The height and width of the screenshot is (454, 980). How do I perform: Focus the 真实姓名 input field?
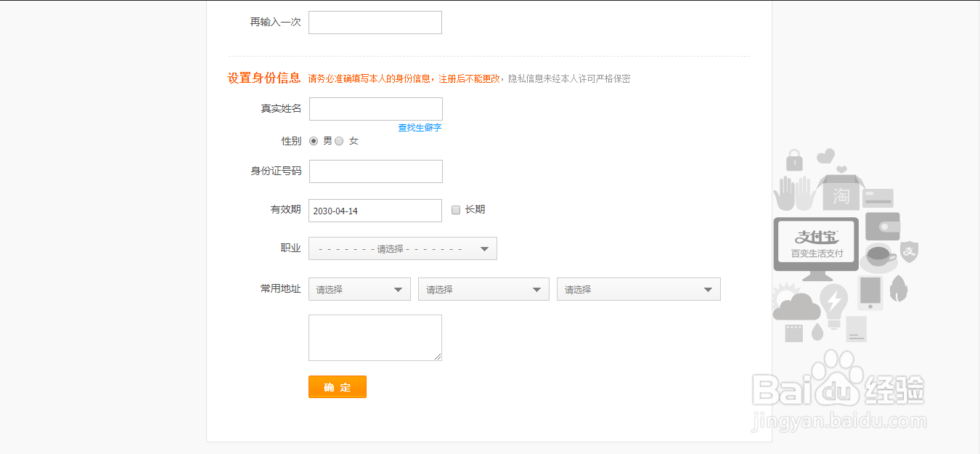375,109
